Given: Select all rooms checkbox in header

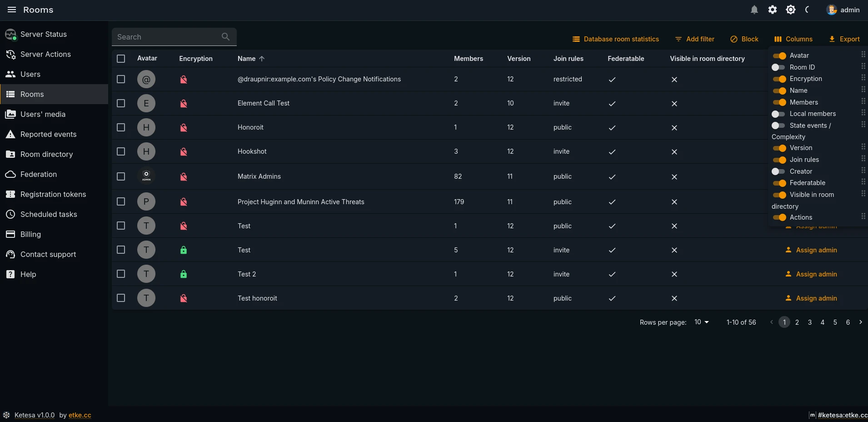Looking at the screenshot, I should 121,59.
